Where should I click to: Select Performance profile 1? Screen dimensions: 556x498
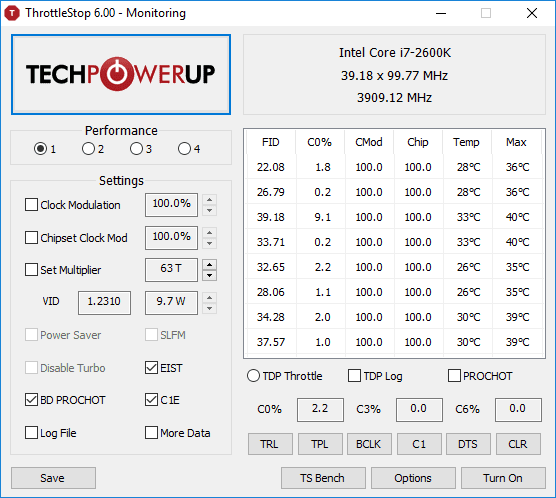click(40, 149)
